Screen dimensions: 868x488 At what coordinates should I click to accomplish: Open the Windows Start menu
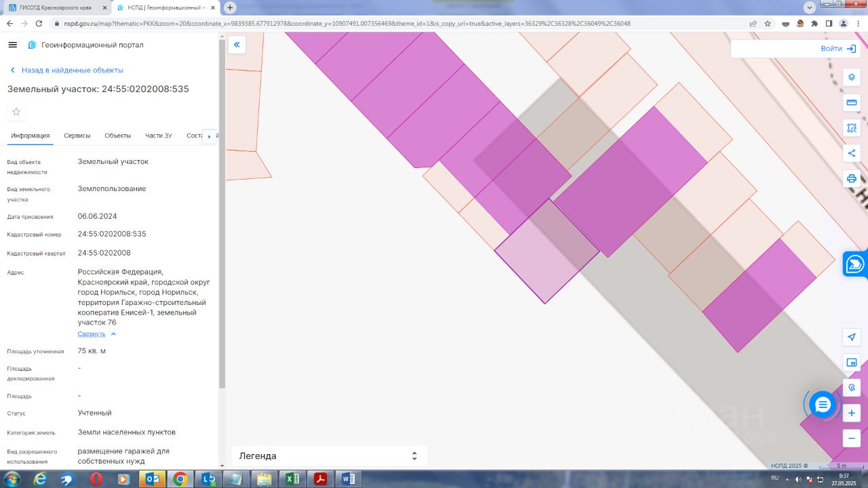pos(11,479)
